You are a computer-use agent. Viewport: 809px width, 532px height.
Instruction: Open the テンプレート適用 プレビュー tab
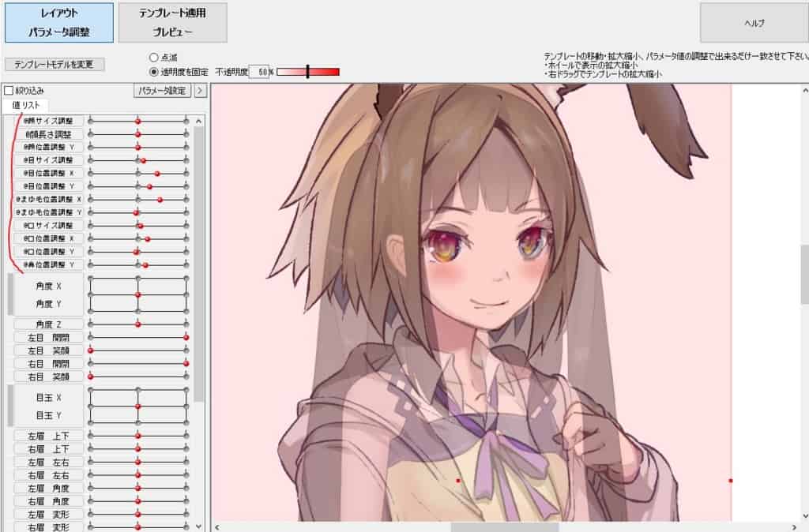point(173,23)
